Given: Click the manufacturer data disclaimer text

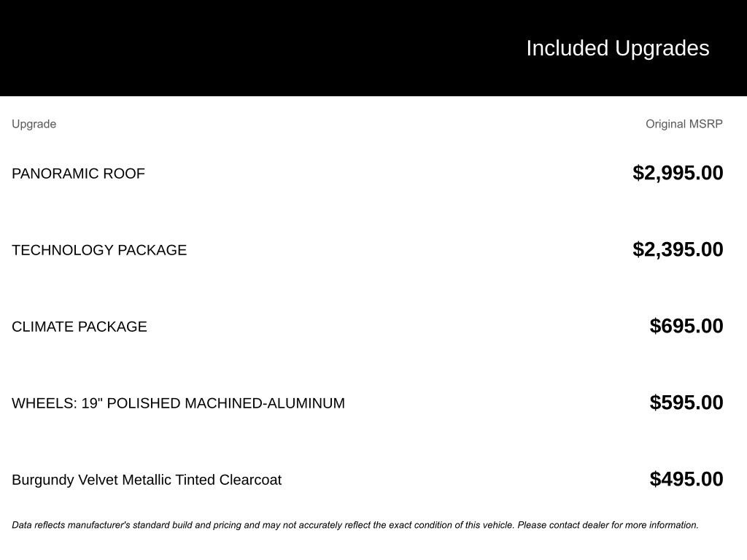Looking at the screenshot, I should (x=355, y=525).
